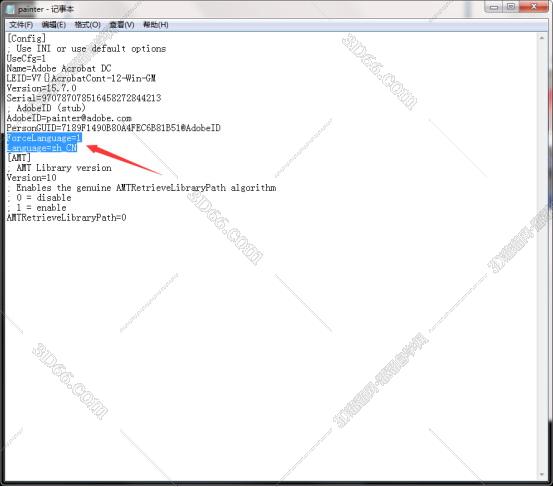The width and height of the screenshot is (553, 487).
Task: Click the '1 = enable' comment line
Action: 36,207
